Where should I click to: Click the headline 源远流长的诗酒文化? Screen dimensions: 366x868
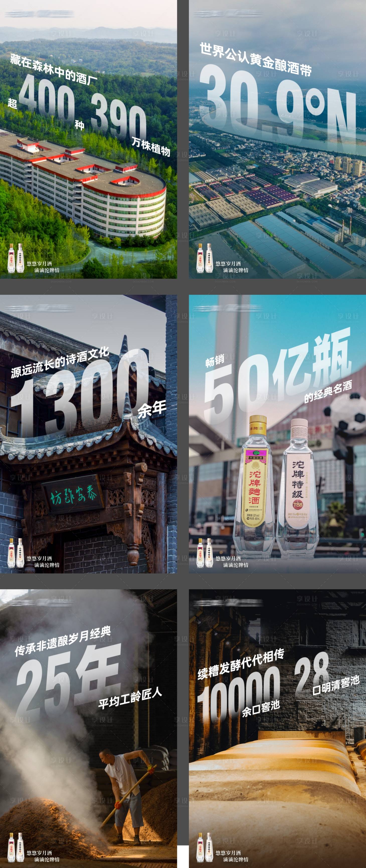pos(60,362)
